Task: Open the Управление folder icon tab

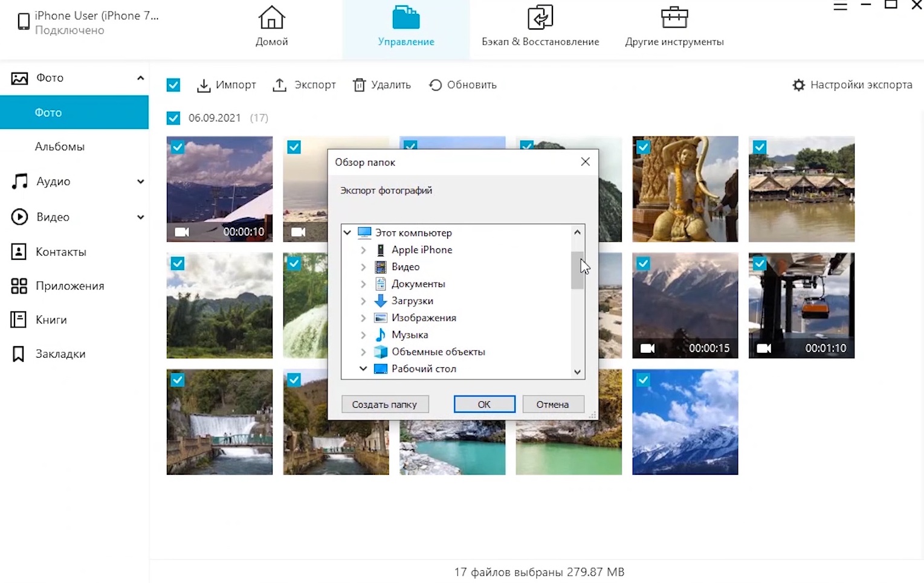Action: [406, 18]
